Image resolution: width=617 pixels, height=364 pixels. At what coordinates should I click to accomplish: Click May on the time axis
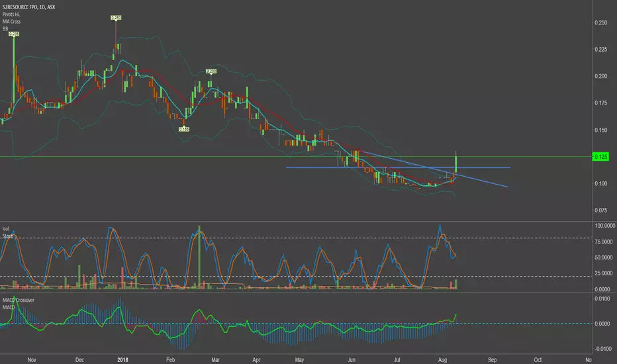[299, 359]
